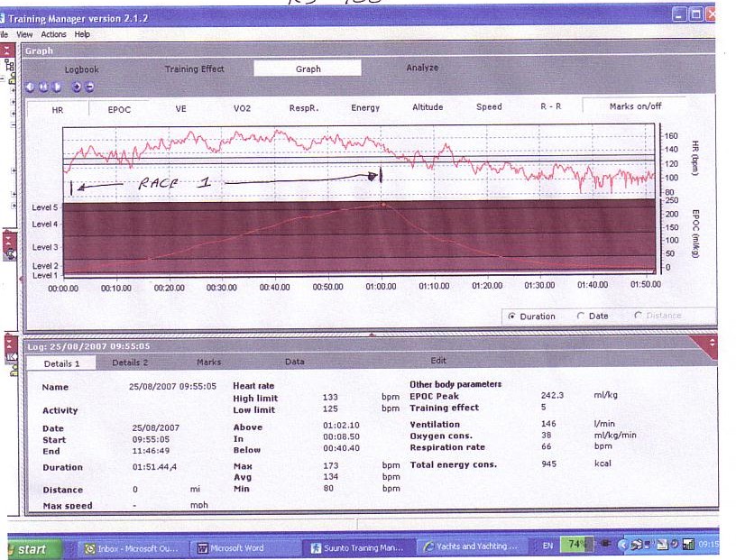Collapse the panel using the red icon beside the Graph header
736x560 pixels.
(7, 50)
